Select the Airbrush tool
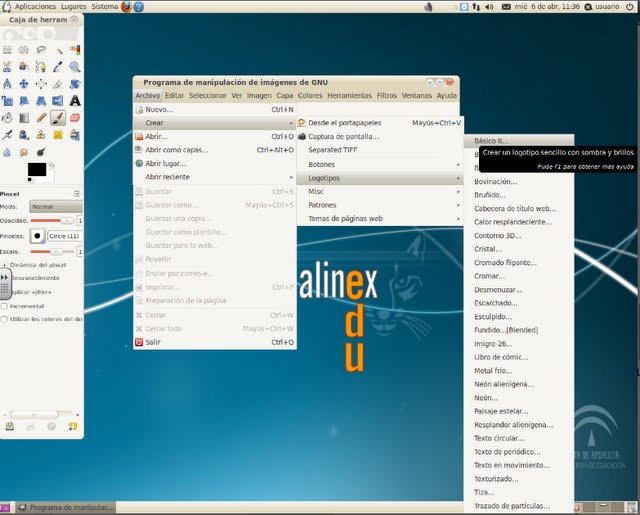This screenshot has width=640, height=515. click(7, 135)
